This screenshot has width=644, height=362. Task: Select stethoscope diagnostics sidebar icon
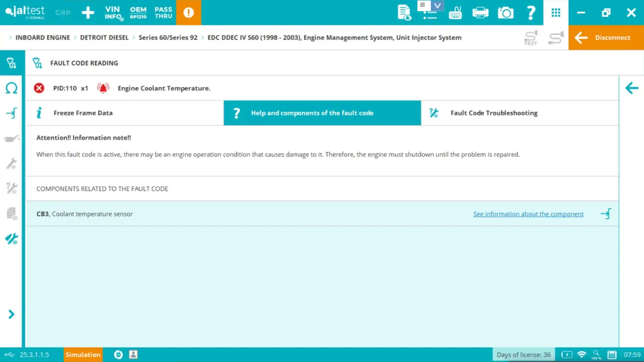coord(11,63)
